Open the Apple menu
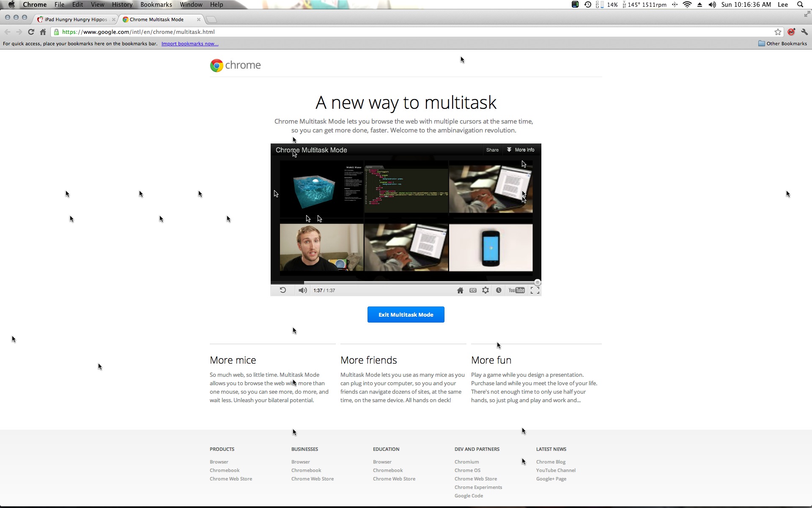Image resolution: width=812 pixels, height=508 pixels. pyautogui.click(x=11, y=5)
